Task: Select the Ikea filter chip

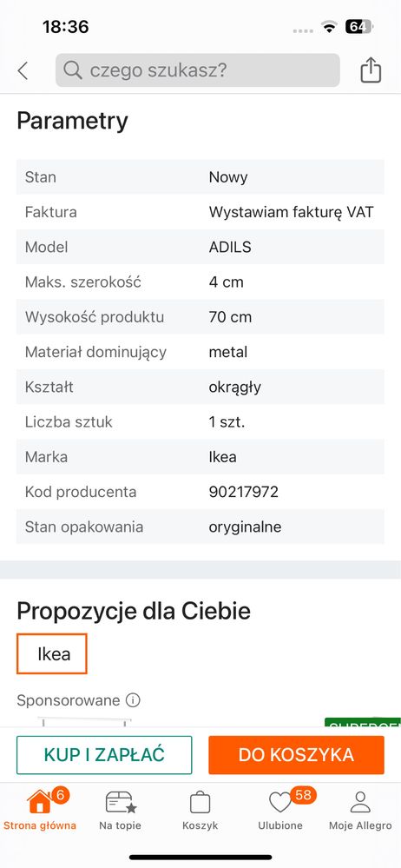Action: tap(52, 653)
